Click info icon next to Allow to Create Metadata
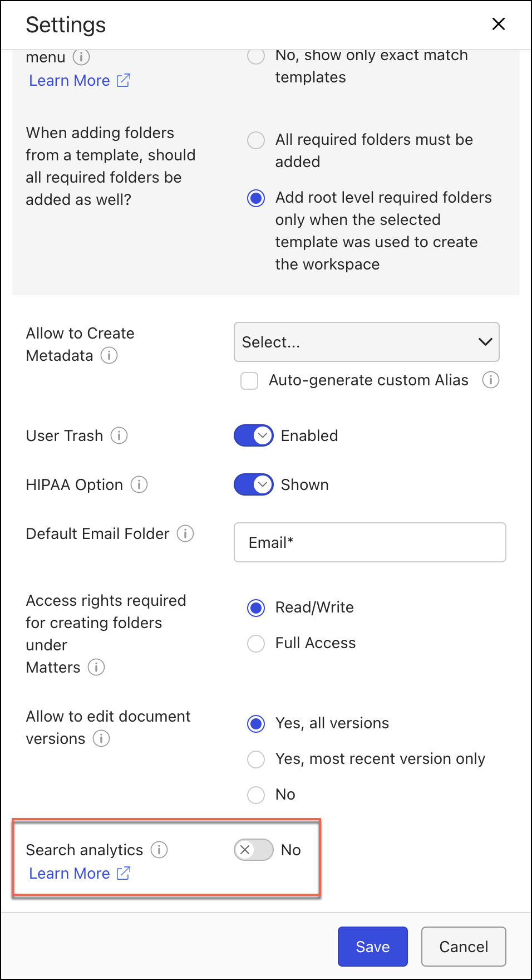Viewport: 532px width, 980px height. click(109, 355)
